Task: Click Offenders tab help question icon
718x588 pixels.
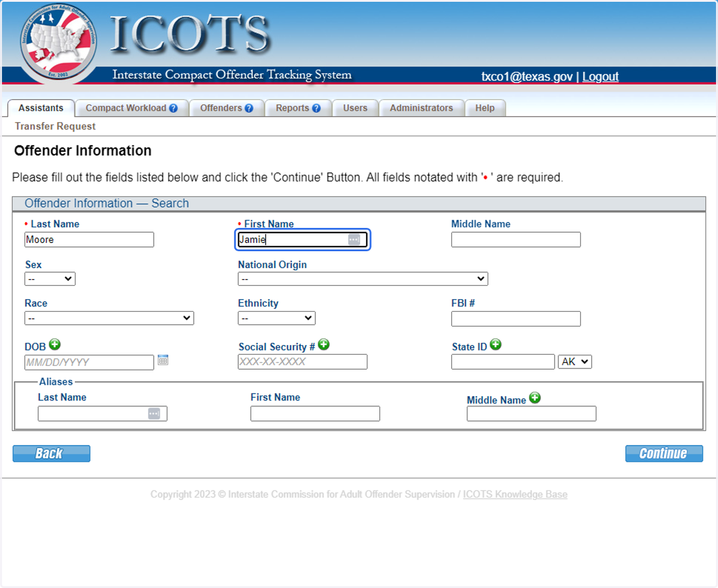Action: point(249,108)
